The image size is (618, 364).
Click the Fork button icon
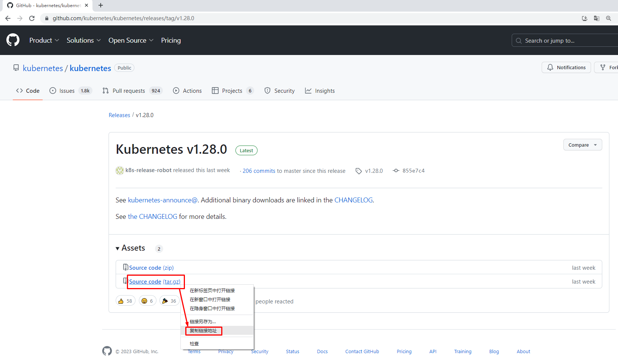(x=603, y=67)
